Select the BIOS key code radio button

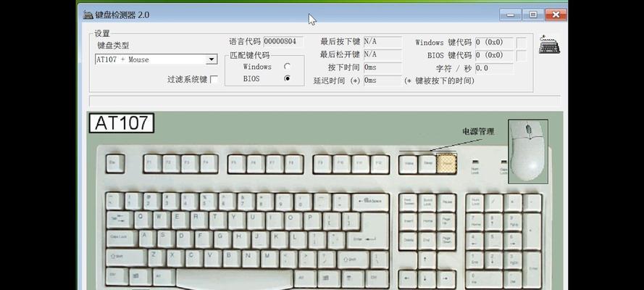tap(288, 78)
